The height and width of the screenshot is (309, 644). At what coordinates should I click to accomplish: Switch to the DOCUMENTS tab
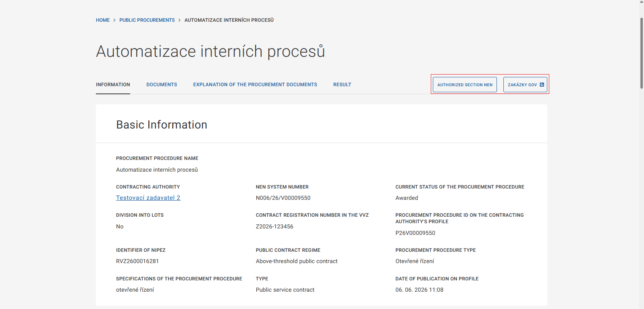point(162,85)
